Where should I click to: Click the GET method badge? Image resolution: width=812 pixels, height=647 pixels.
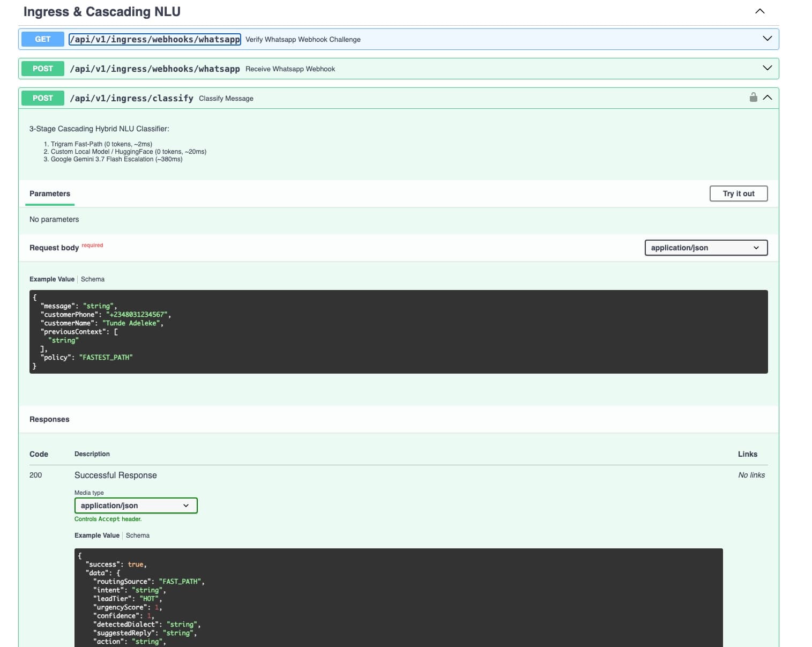coord(43,39)
